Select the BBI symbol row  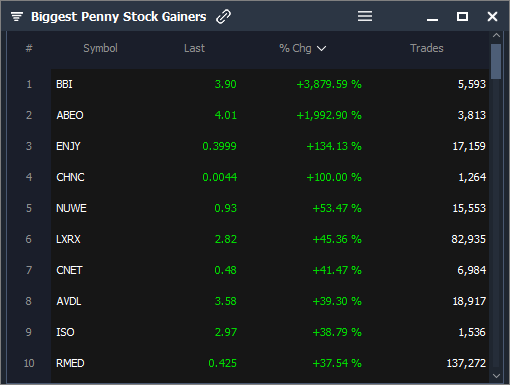[270, 84]
